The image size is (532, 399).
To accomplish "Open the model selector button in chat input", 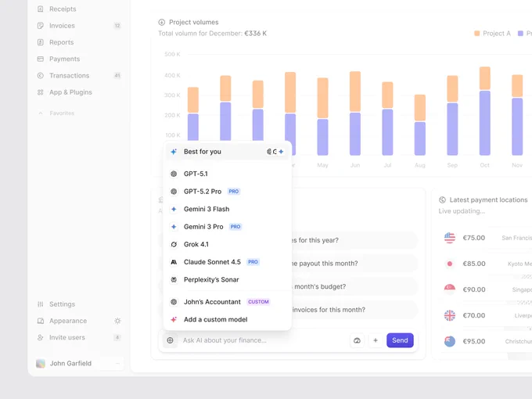I will tap(170, 340).
